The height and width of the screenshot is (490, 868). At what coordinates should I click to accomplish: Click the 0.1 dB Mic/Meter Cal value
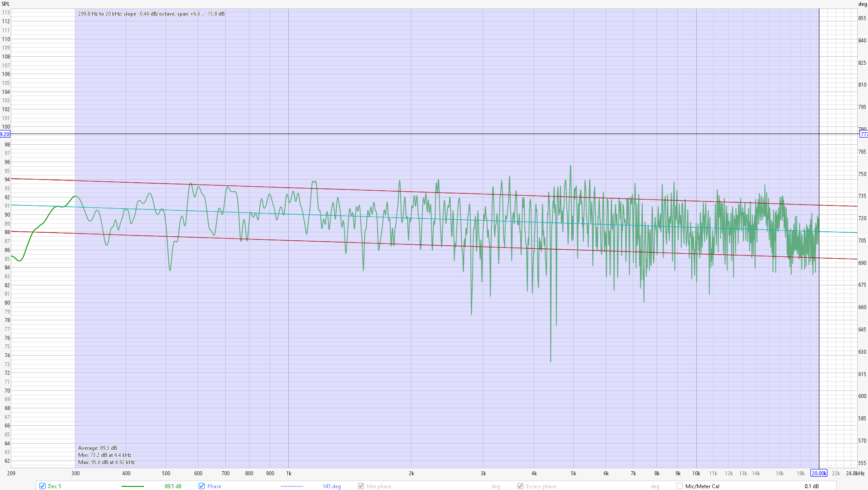pos(812,486)
